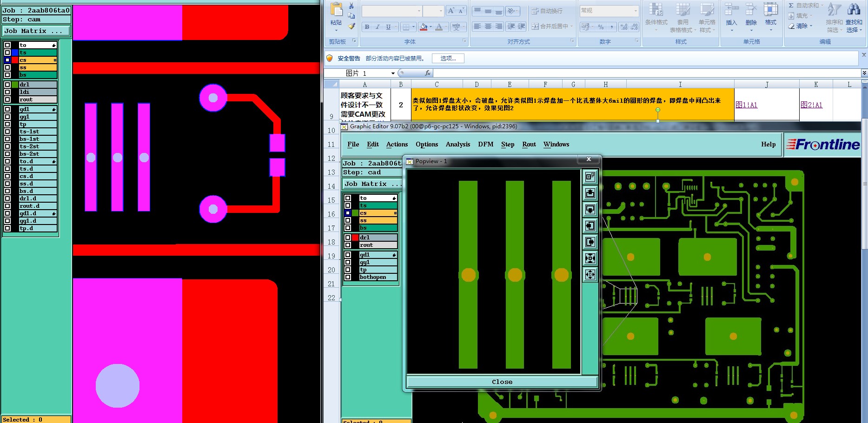Expand the 自动求和 AutoSum dropdown
This screenshot has height=423, width=868.
[822, 6]
